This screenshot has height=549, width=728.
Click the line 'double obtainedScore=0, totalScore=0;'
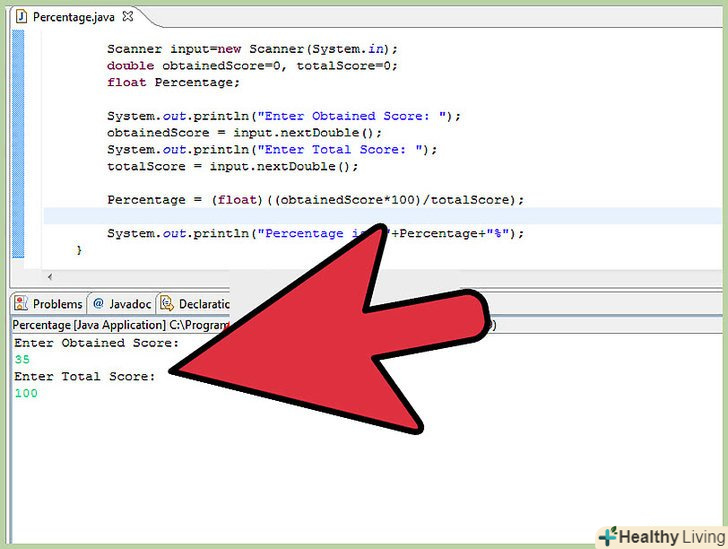tap(252, 66)
